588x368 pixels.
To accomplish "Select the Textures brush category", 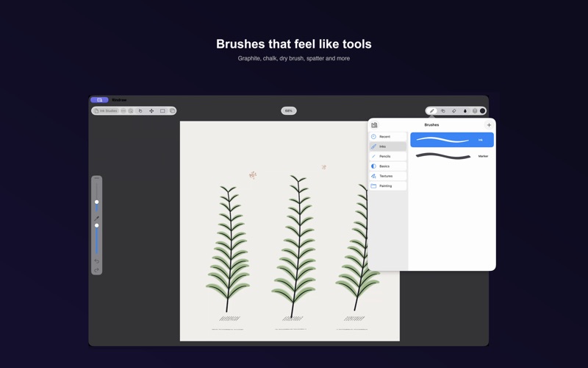I will 388,176.
